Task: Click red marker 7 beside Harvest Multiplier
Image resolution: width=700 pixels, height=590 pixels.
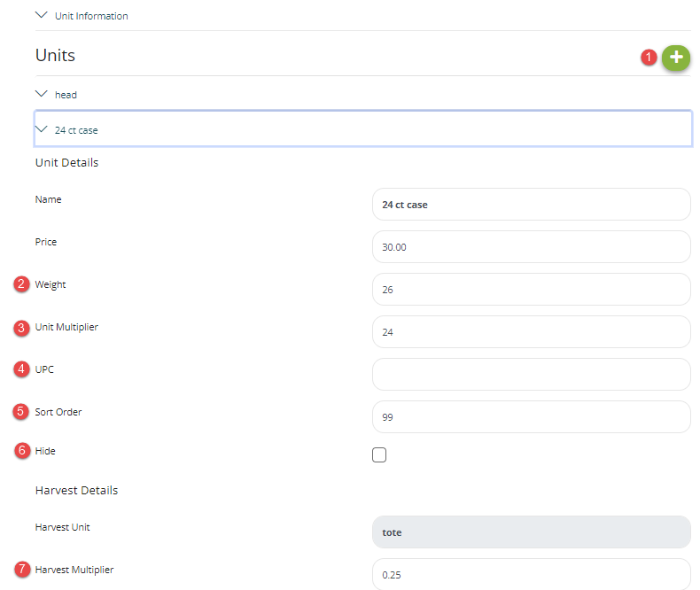Action: click(x=21, y=570)
